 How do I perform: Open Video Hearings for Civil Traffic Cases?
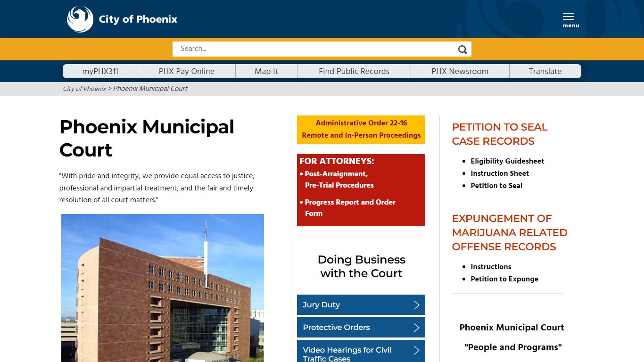pos(361,351)
